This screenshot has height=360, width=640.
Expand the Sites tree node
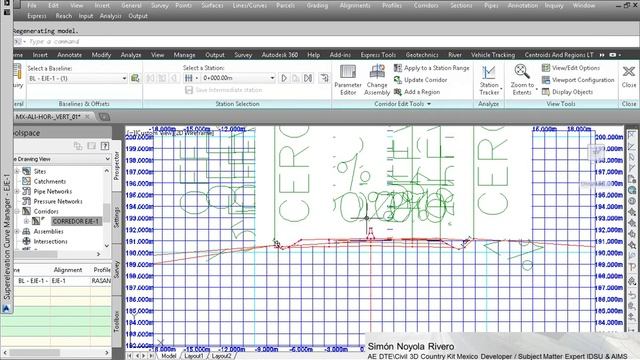pyautogui.click(x=17, y=171)
